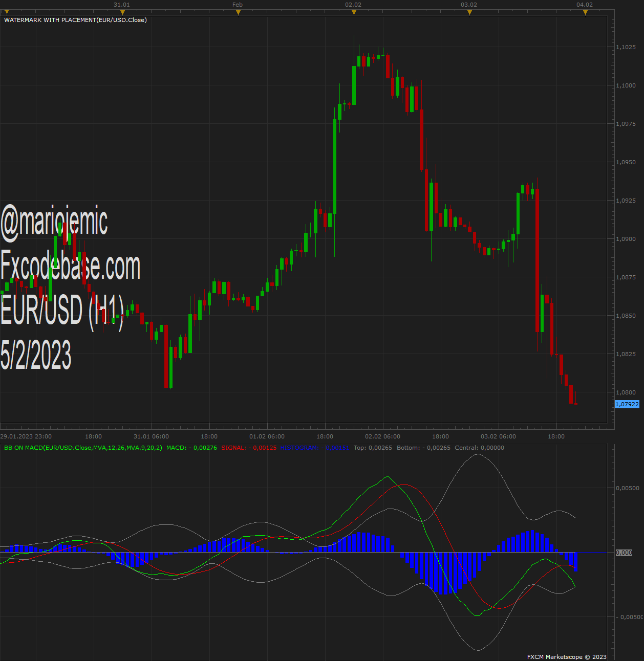Click the orange day marker under 31.01
Viewport: 644px width, 661px height.
pyautogui.click(x=122, y=12)
